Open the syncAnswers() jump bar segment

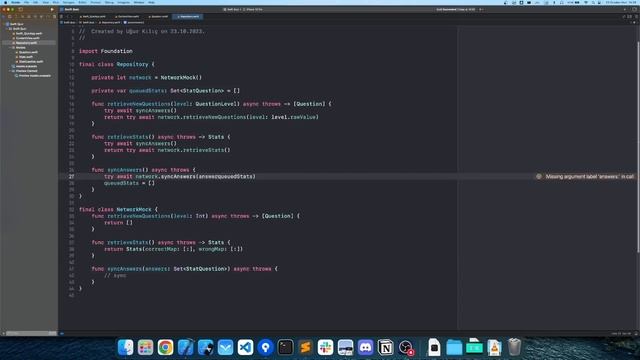[134, 22]
